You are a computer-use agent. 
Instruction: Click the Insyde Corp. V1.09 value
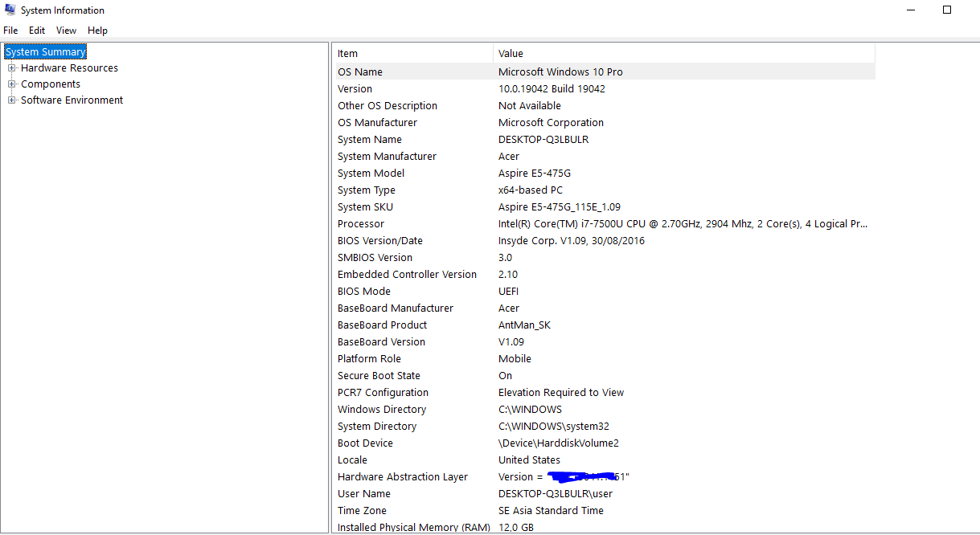point(572,241)
